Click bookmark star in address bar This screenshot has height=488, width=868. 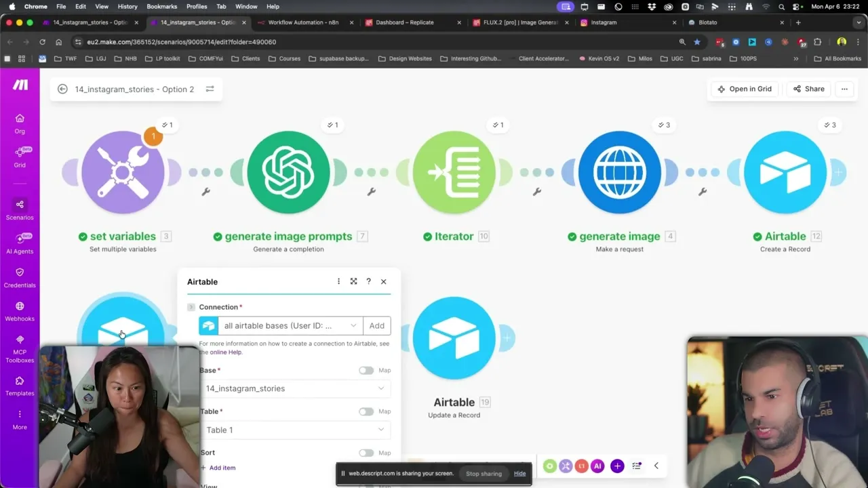point(697,42)
